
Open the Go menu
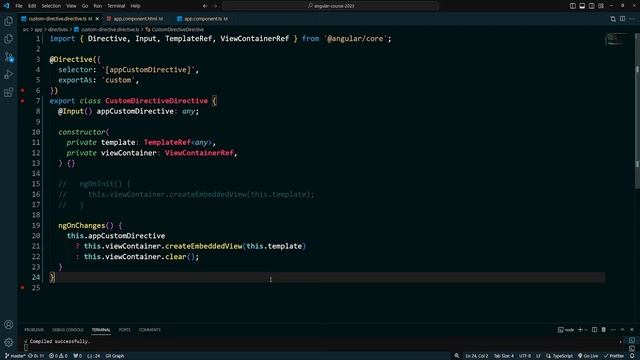tap(85, 6)
